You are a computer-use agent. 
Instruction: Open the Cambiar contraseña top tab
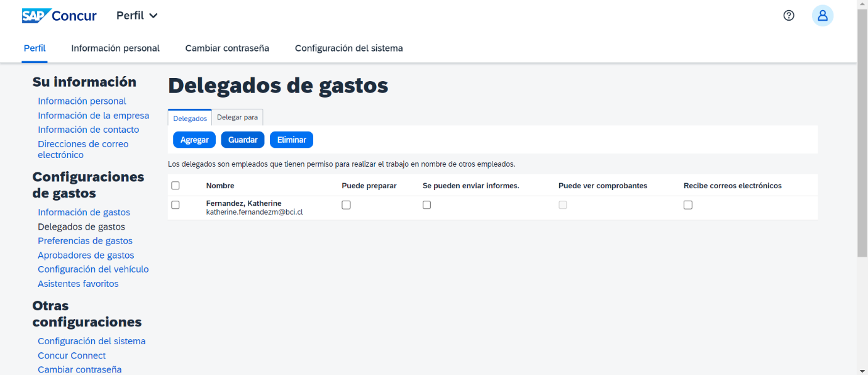[227, 48]
